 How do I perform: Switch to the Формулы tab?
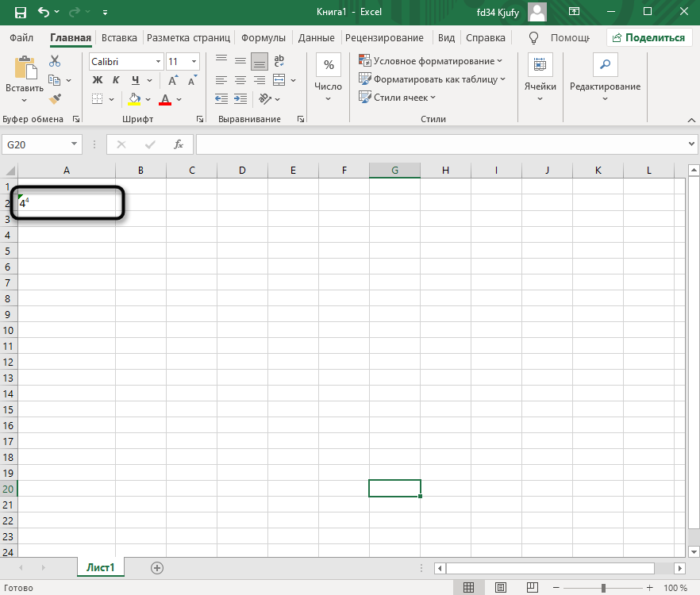[x=264, y=37]
